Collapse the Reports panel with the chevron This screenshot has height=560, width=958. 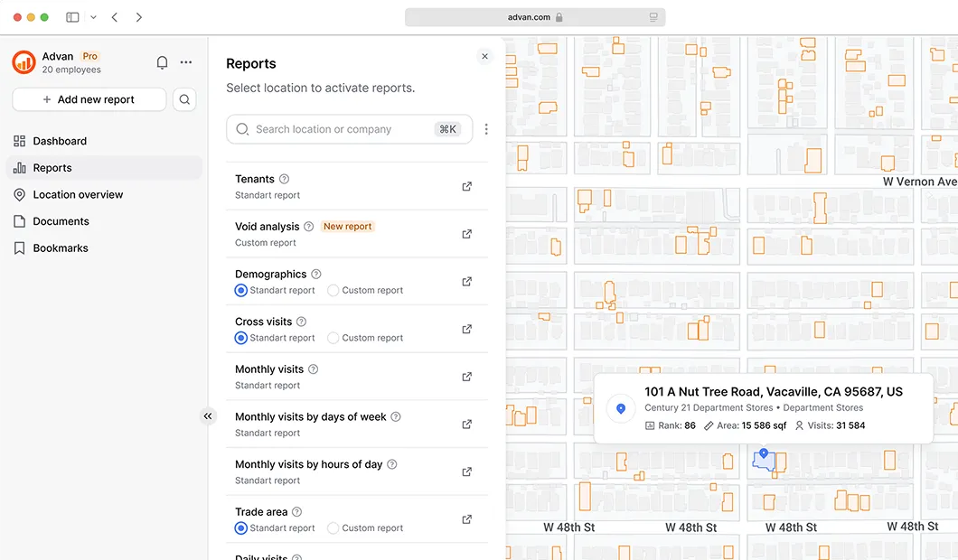click(208, 415)
